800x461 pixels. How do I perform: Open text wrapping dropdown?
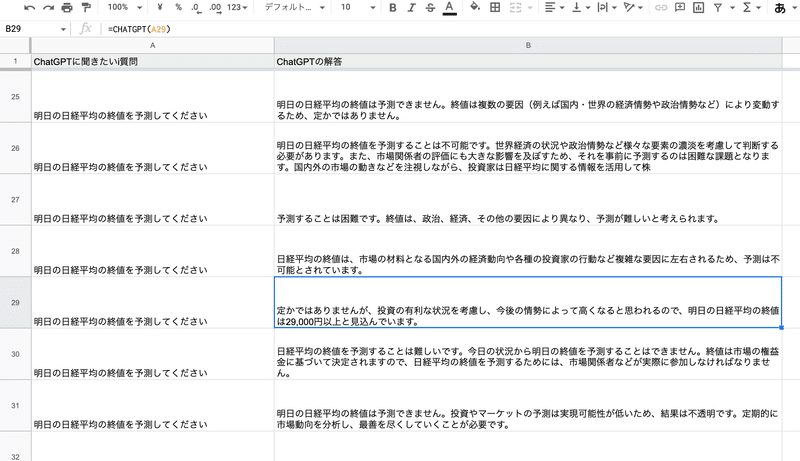click(607, 8)
